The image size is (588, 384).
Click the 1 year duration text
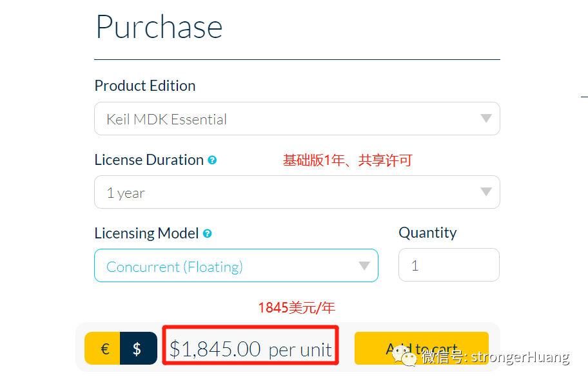click(126, 193)
